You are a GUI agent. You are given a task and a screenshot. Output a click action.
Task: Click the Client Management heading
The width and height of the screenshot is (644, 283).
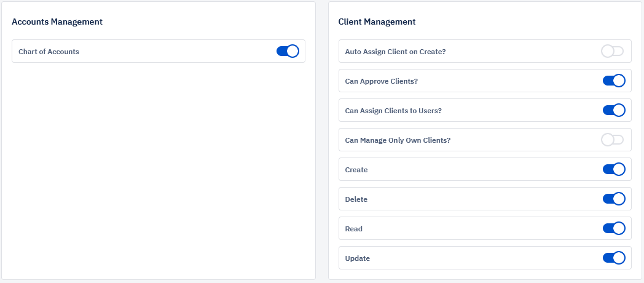pos(377,22)
